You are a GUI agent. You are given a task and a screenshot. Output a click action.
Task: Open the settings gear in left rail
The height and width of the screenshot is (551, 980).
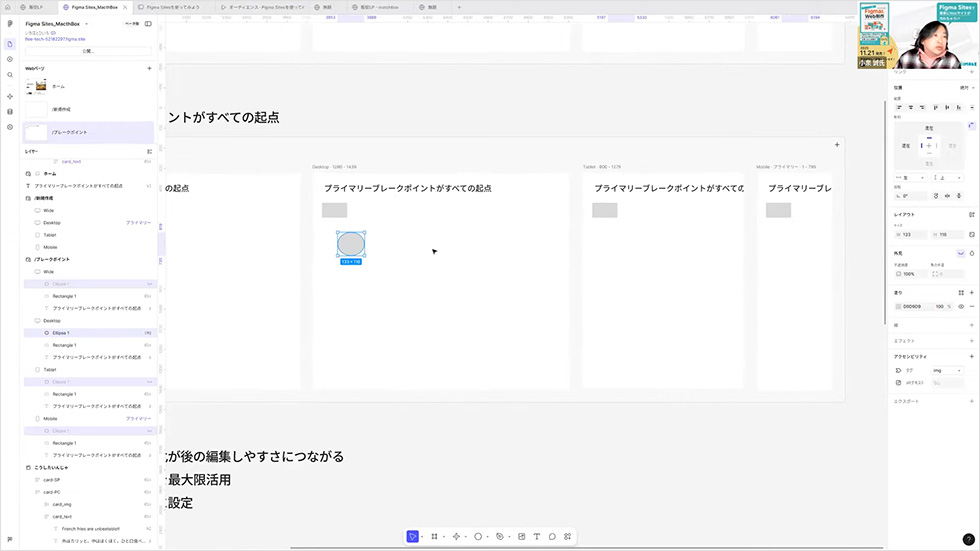[x=9, y=127]
